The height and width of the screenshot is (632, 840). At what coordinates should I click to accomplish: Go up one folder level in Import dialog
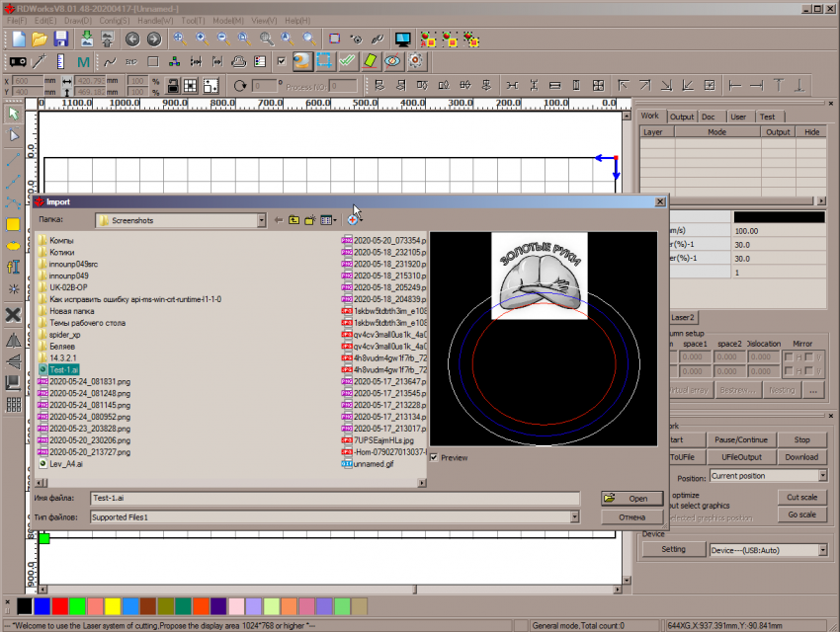pos(294,220)
